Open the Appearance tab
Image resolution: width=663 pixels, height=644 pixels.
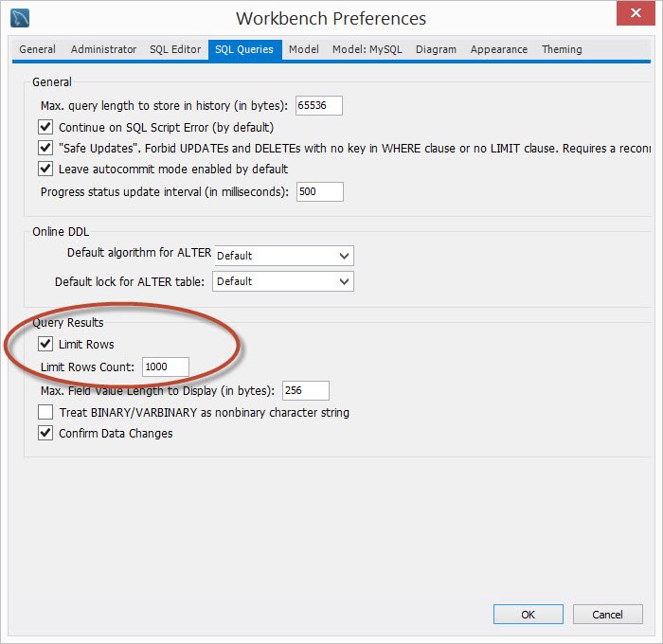pyautogui.click(x=499, y=49)
